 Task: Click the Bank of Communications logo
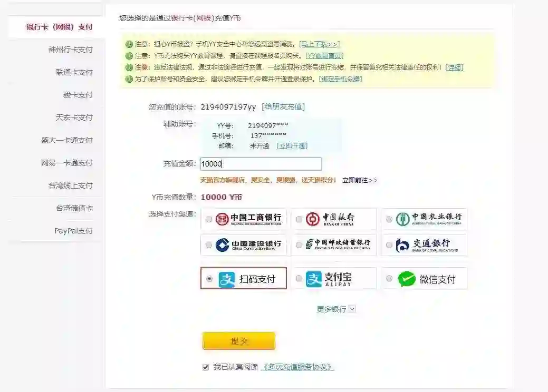click(427, 245)
